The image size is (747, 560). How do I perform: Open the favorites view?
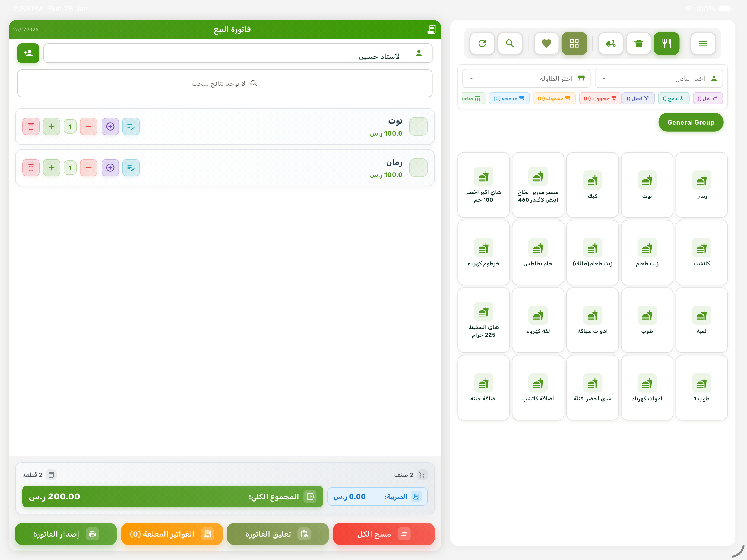(546, 43)
